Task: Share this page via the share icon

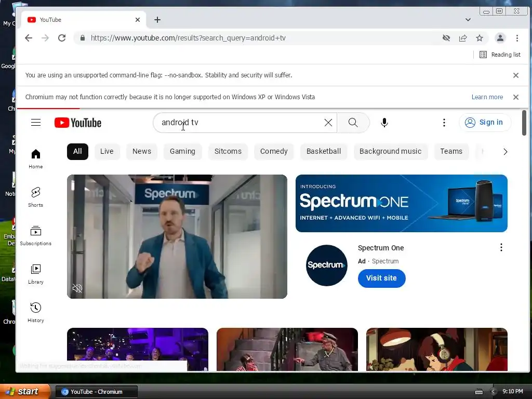Action: [463, 38]
